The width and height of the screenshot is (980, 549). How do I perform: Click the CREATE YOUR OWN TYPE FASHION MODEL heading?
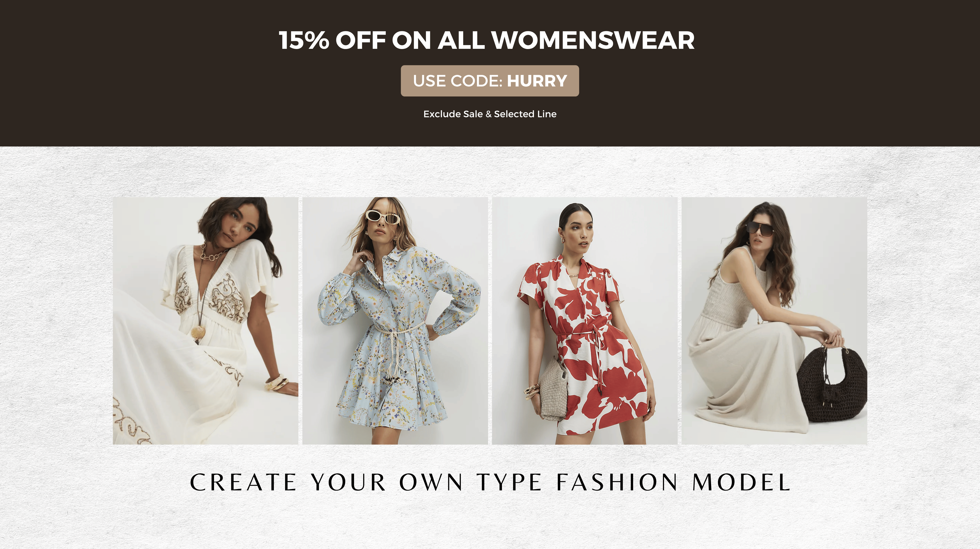coord(490,482)
